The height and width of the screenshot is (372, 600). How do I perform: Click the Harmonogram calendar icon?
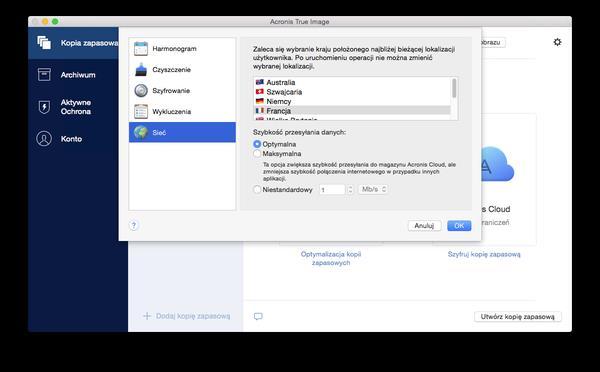[141, 49]
